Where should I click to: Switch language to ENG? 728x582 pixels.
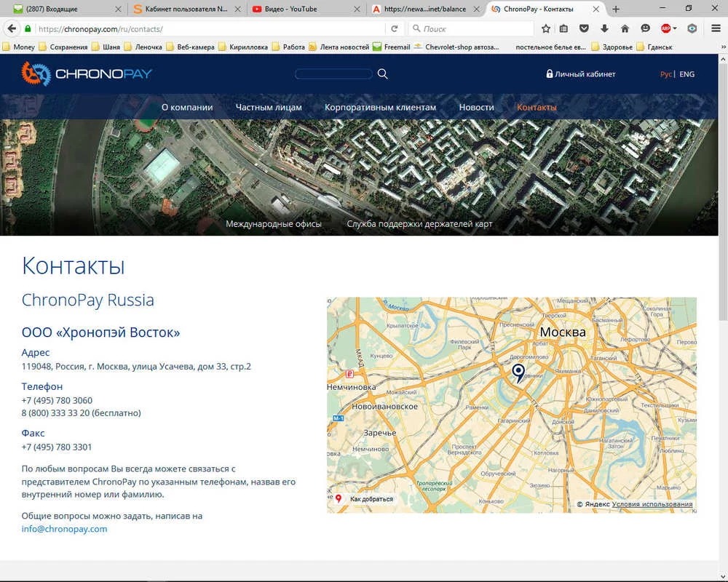pos(687,74)
